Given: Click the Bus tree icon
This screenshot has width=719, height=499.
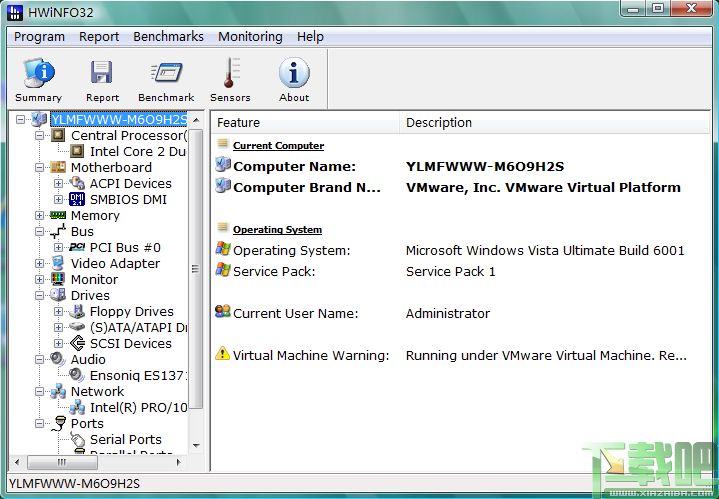Looking at the screenshot, I should [58, 231].
